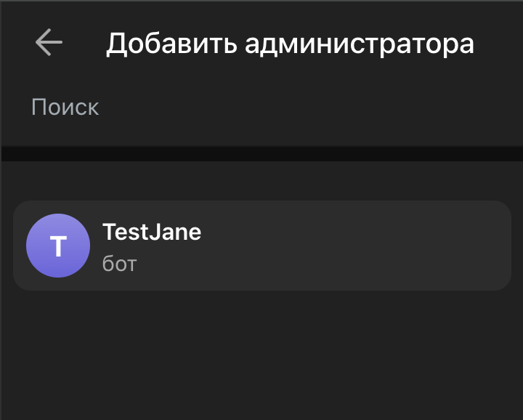Image resolution: width=523 pixels, height=420 pixels.
Task: Tap the letter T inside the avatar
Action: tap(58, 246)
